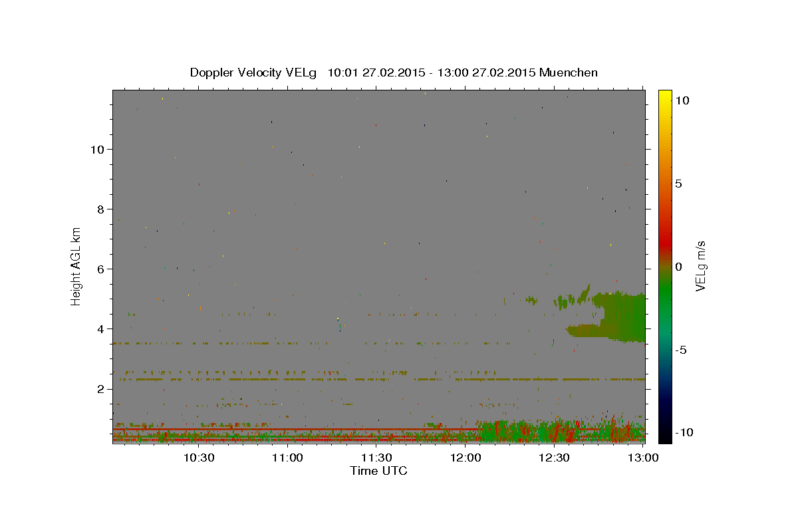Click the colorbar label '-10' at bottom
Viewport: 798px width, 532px height.
(x=685, y=432)
